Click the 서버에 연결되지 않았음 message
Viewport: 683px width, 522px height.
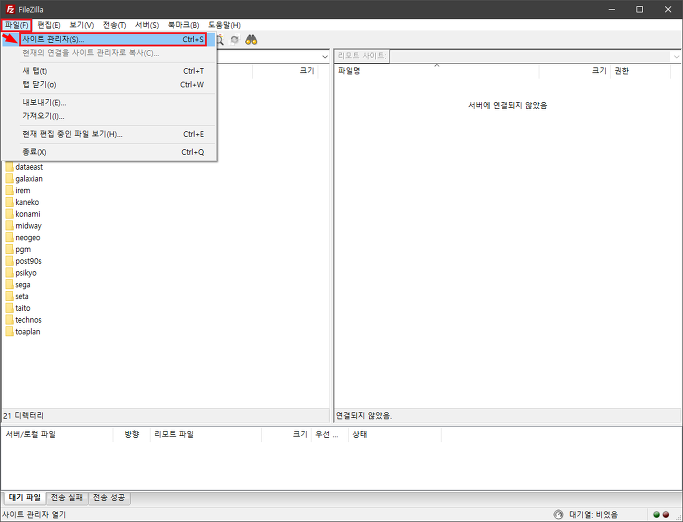[507, 105]
